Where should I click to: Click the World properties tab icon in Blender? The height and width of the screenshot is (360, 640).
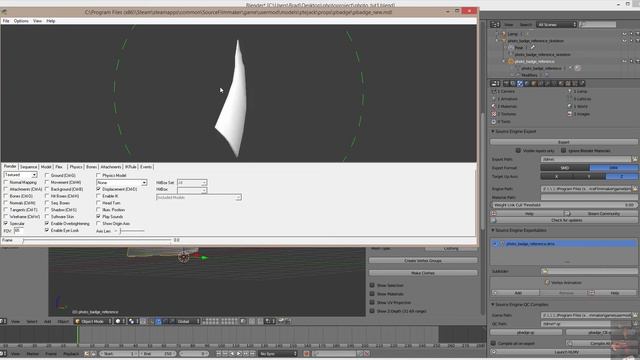[x=527, y=84]
